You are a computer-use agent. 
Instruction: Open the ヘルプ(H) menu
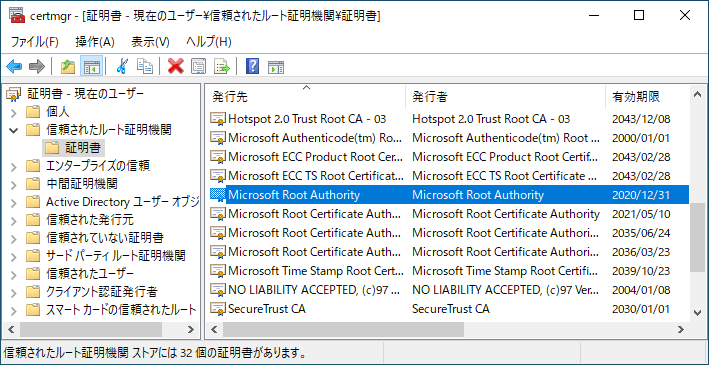[209, 42]
